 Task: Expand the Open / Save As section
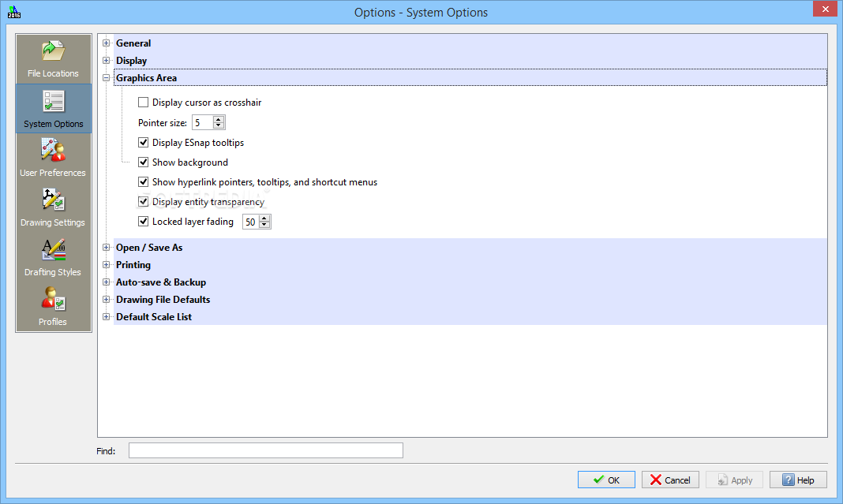pos(106,248)
